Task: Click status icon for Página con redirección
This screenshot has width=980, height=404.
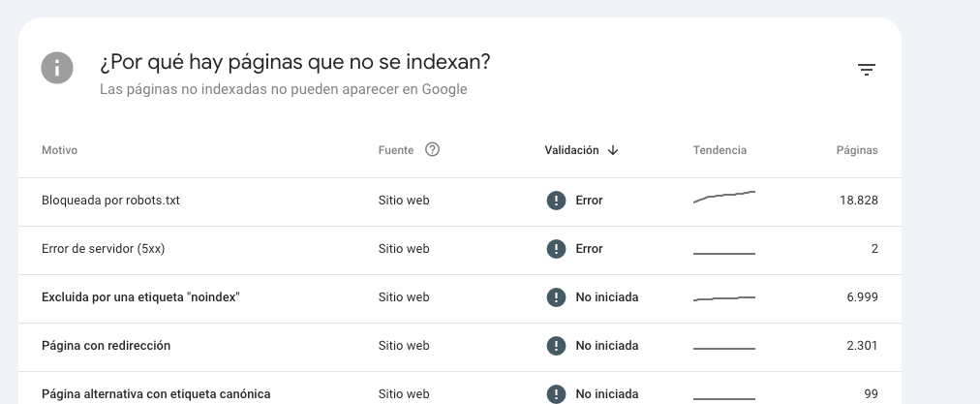Action: click(556, 346)
